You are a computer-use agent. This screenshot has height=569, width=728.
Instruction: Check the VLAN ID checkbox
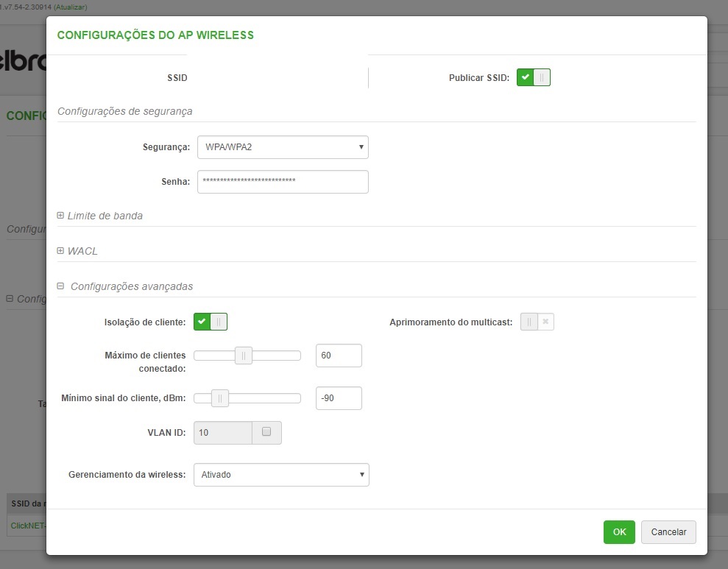pos(266,432)
